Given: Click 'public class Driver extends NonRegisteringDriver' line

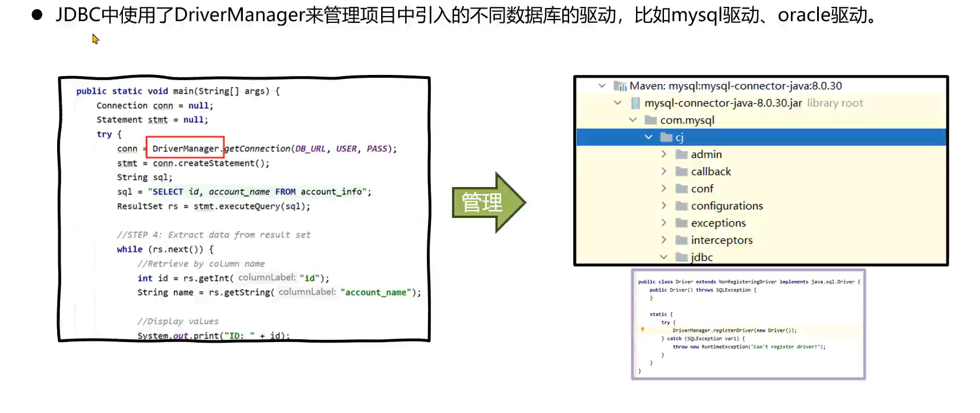Looking at the screenshot, I should tap(749, 281).
